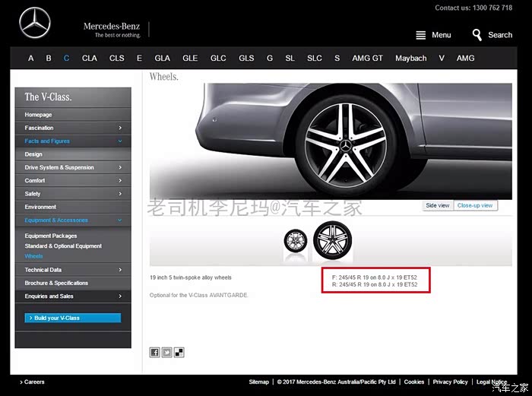Collapse the Facts and Figures section
The image size is (532, 396).
click(73, 141)
